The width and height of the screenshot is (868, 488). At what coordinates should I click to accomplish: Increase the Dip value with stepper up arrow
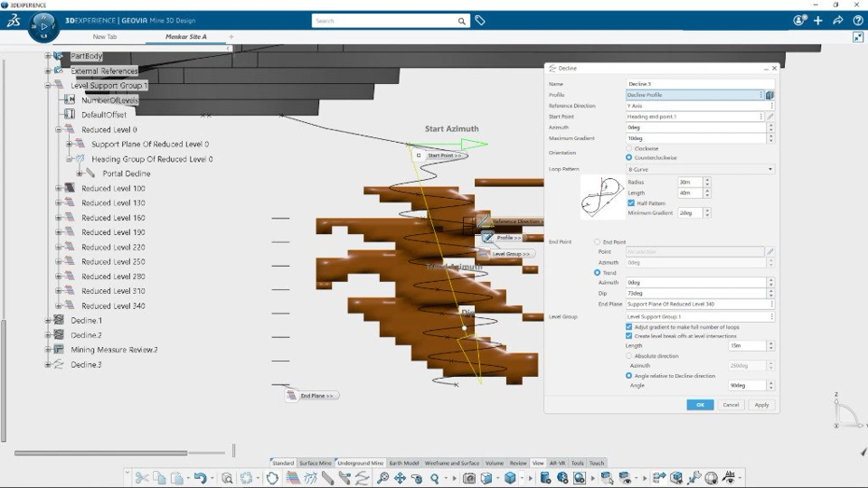tap(770, 291)
